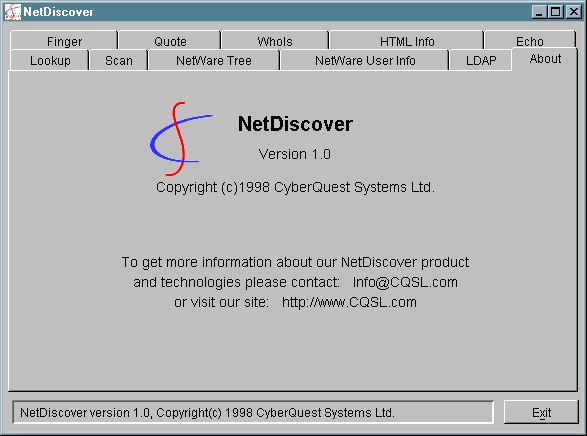
Task: Click the Exit button
Action: click(x=541, y=412)
